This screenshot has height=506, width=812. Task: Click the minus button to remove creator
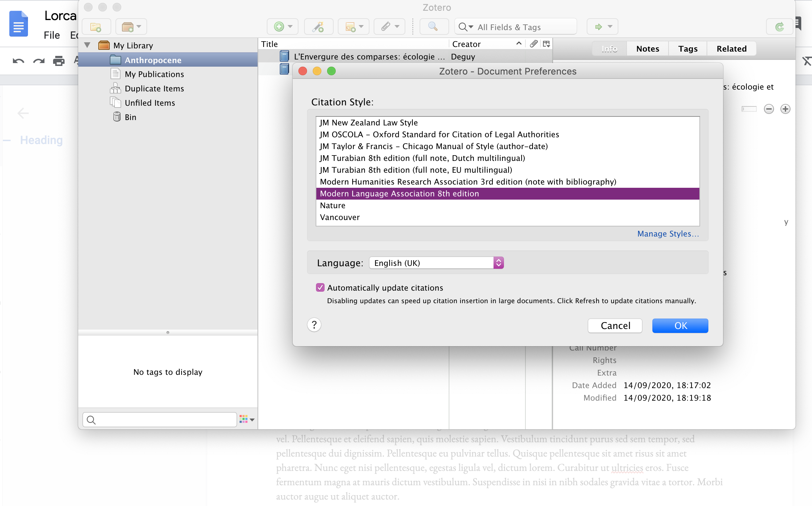tap(769, 109)
